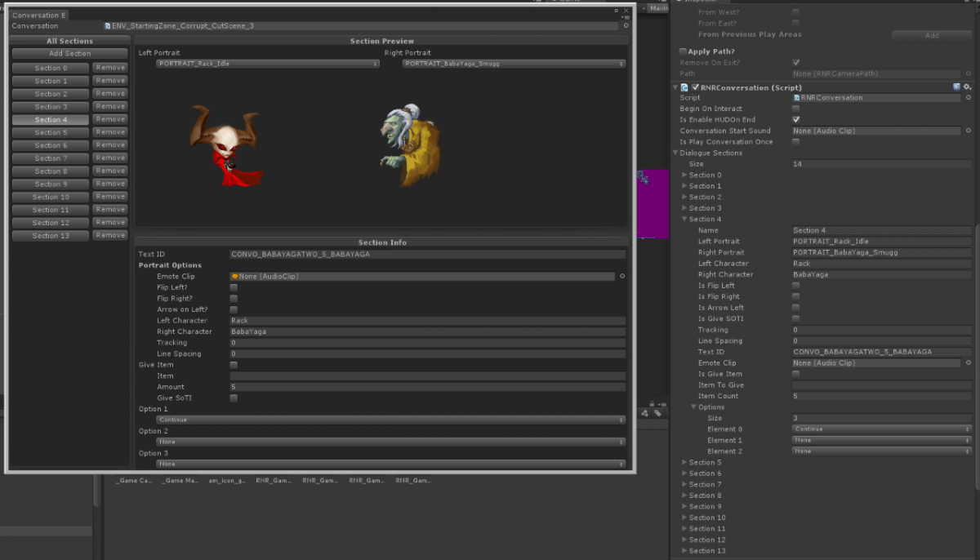This screenshot has width=980, height=560.
Task: Collapse the RNRConversation script component
Action: 675,87
